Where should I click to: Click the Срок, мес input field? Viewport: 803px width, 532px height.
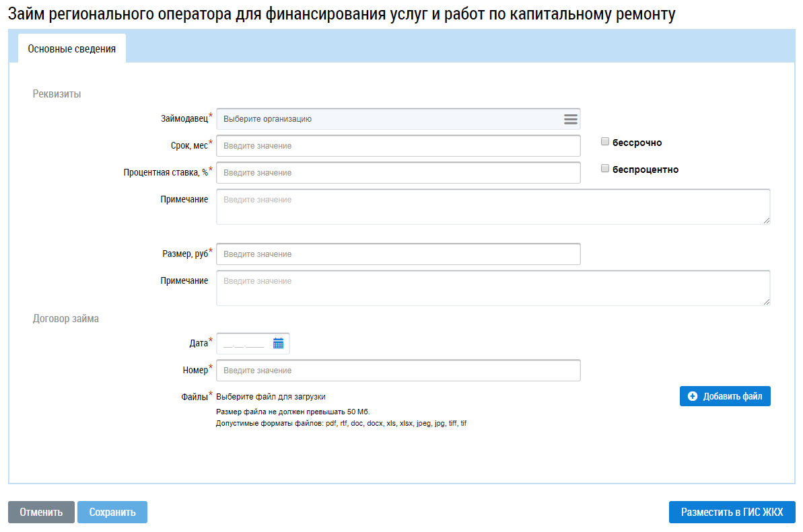pyautogui.click(x=398, y=146)
